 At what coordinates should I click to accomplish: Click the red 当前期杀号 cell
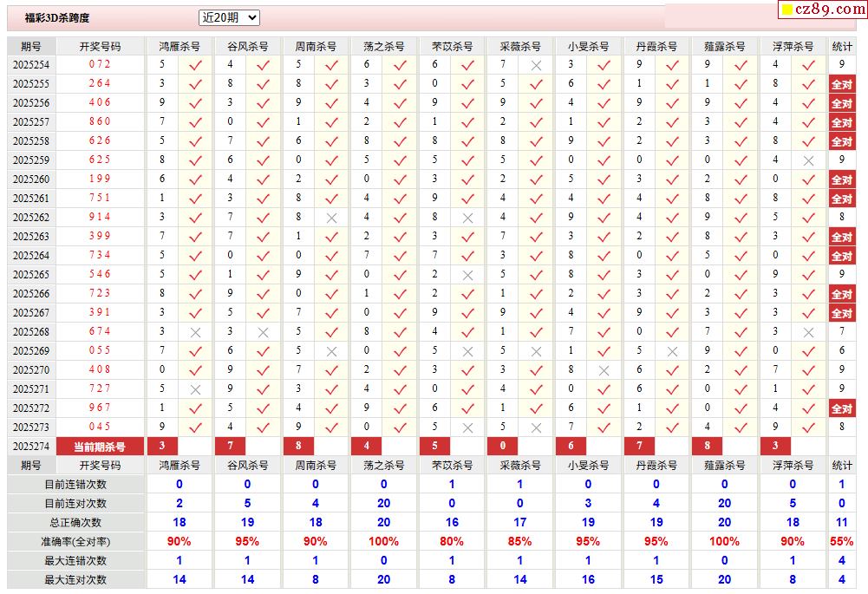click(100, 447)
